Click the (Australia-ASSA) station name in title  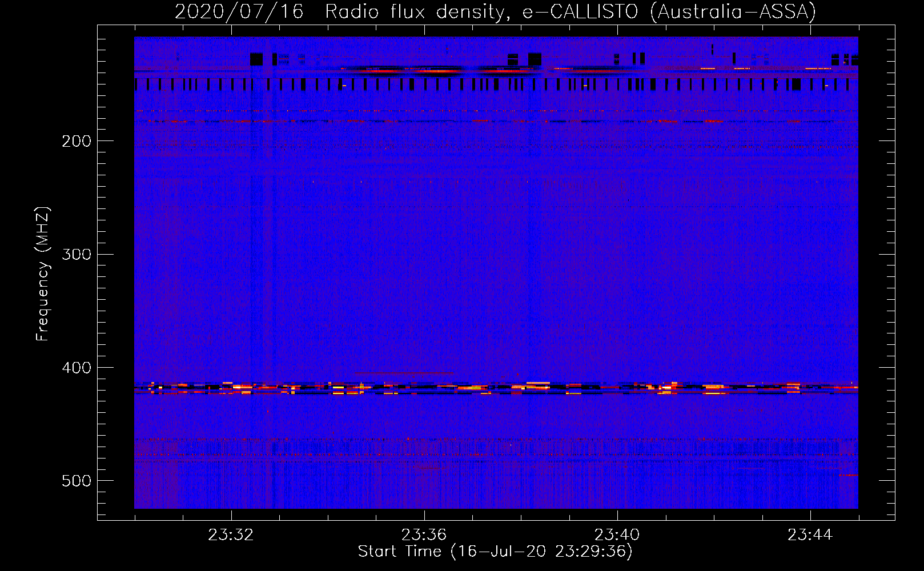(x=733, y=12)
